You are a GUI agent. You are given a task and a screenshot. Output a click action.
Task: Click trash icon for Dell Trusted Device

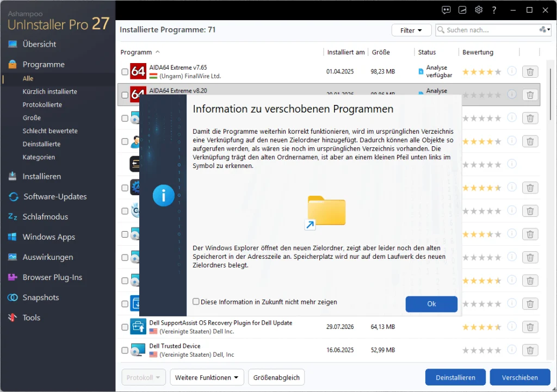(x=530, y=351)
